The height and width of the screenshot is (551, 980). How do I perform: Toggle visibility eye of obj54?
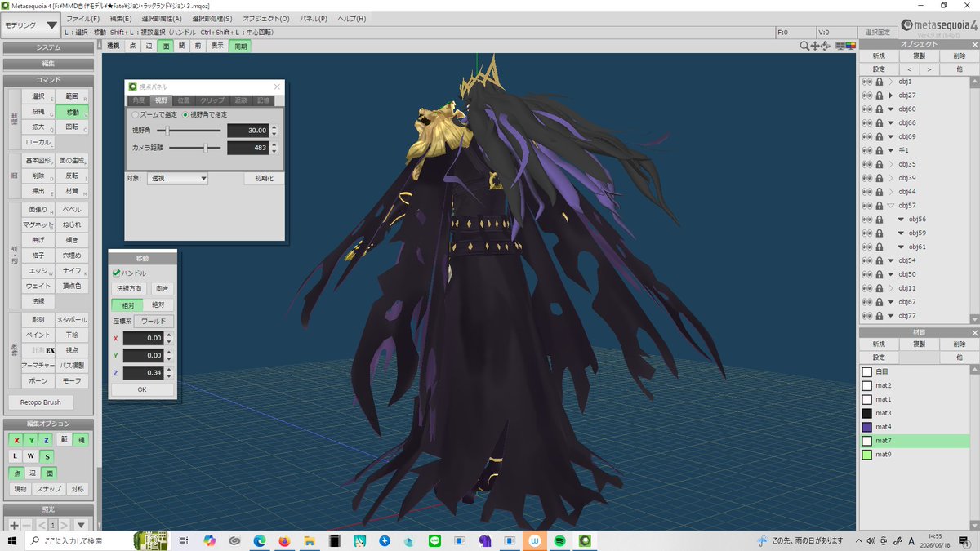click(867, 260)
